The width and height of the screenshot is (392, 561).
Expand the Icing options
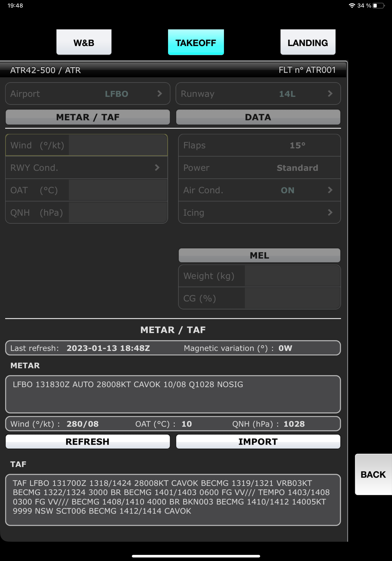coord(259,213)
